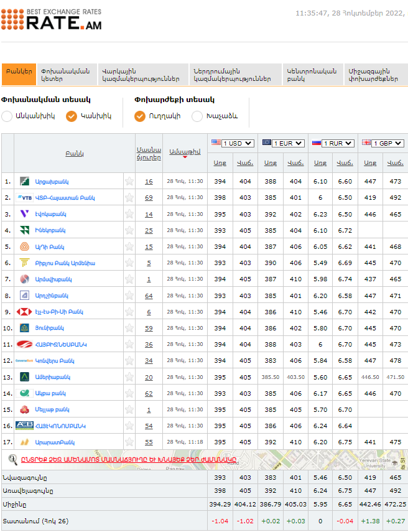
Task: Select the Անկանխիկ radio option
Action: pos(7,116)
